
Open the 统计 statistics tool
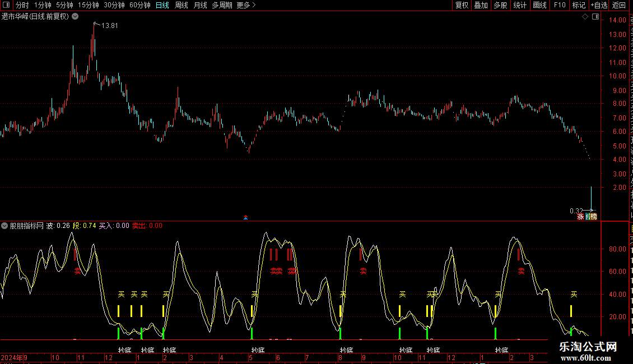point(520,5)
